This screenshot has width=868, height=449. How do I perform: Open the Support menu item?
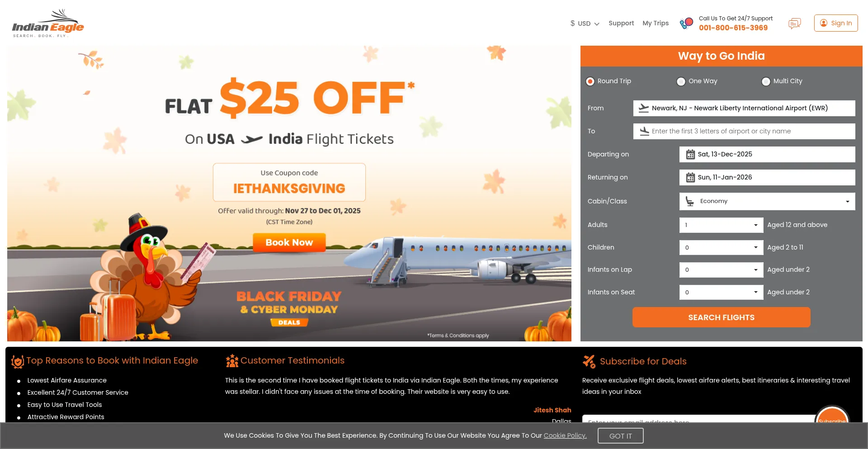pyautogui.click(x=621, y=23)
